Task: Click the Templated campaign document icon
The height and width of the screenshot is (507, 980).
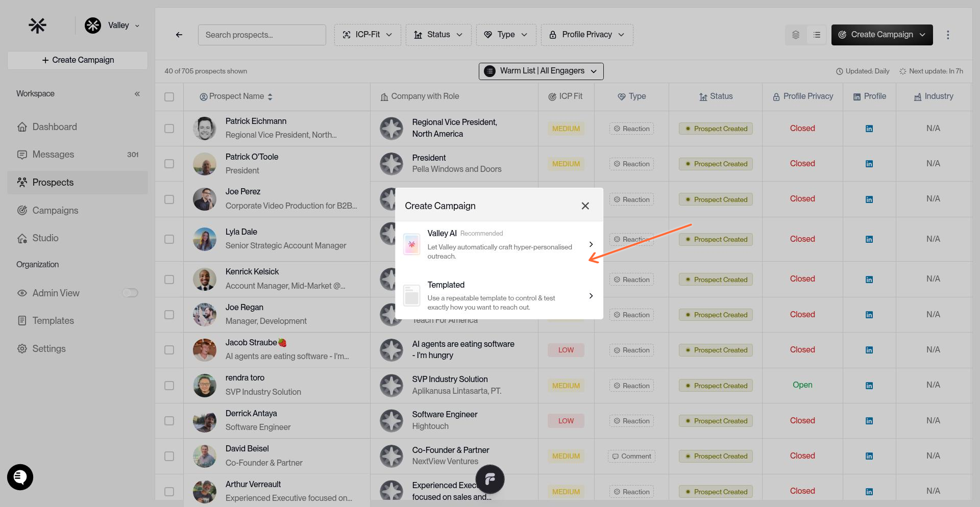Action: tap(411, 296)
